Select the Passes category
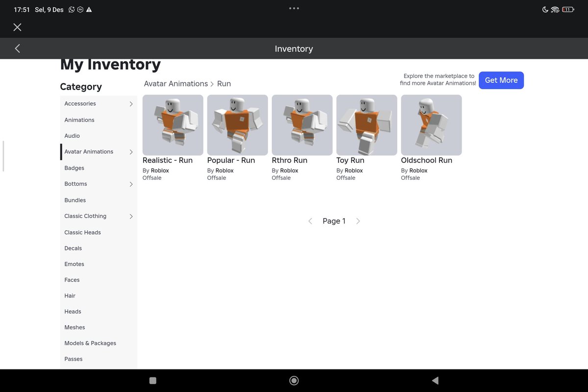Image resolution: width=588 pixels, height=392 pixels. pos(98,359)
